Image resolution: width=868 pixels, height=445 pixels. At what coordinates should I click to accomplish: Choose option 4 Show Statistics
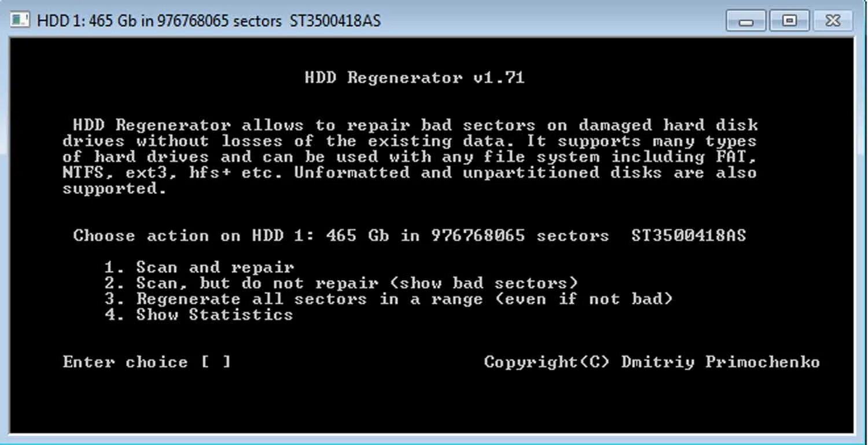coord(198,315)
